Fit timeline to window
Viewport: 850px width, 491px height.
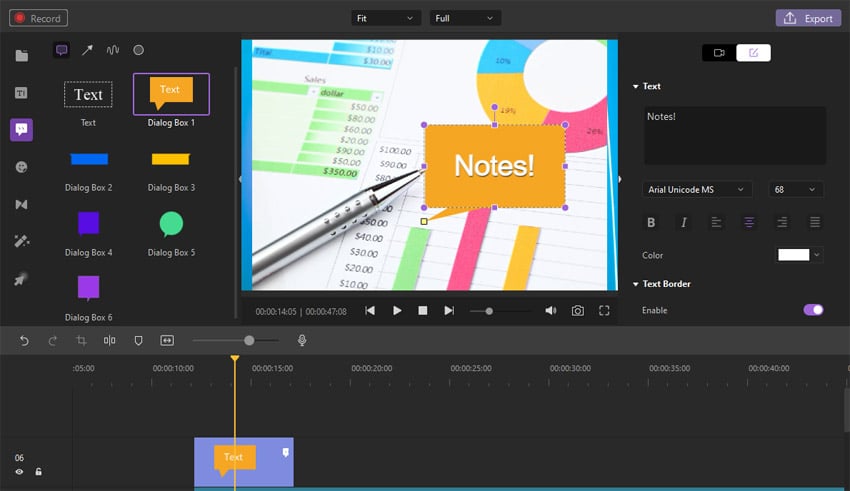167,340
